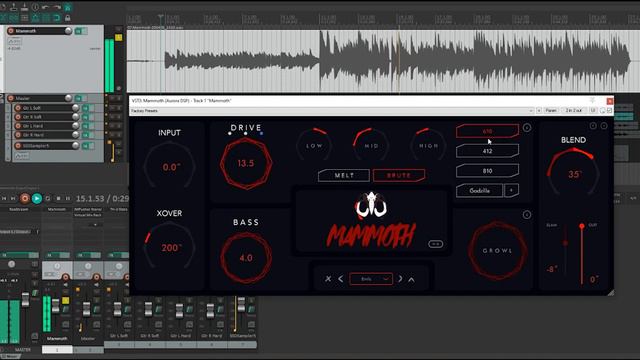Click the blue drive mode dot above DRIVE
This screenshot has width=640, height=360.
[261, 133]
